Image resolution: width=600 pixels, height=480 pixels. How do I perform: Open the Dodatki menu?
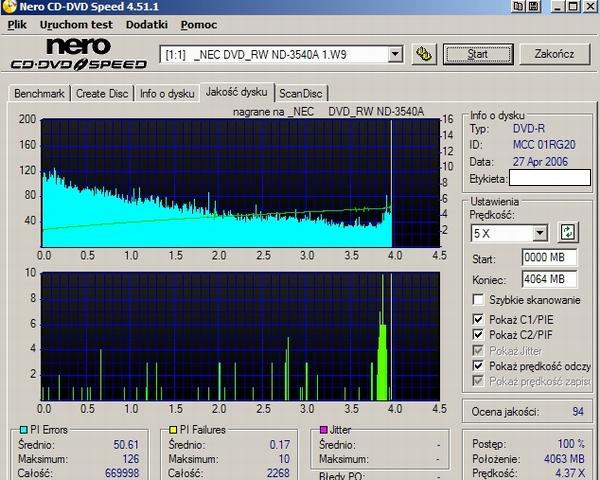click(147, 24)
